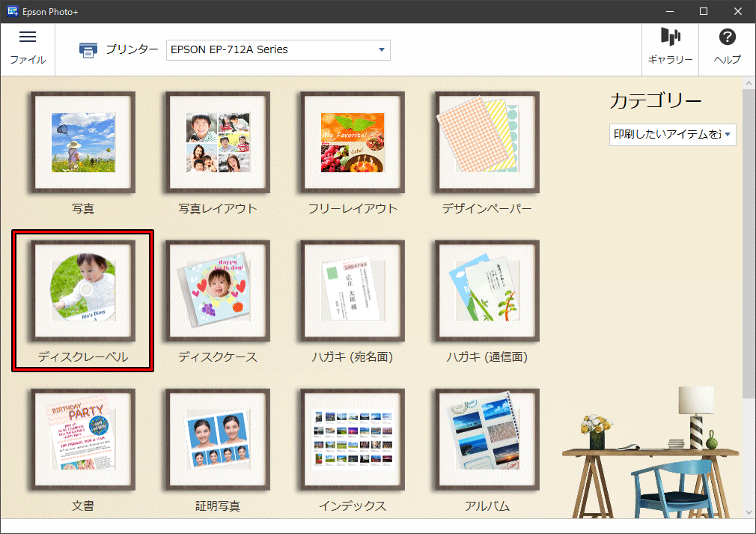
Task: Select the ディスクレーベル disc label item
Action: pos(83,301)
